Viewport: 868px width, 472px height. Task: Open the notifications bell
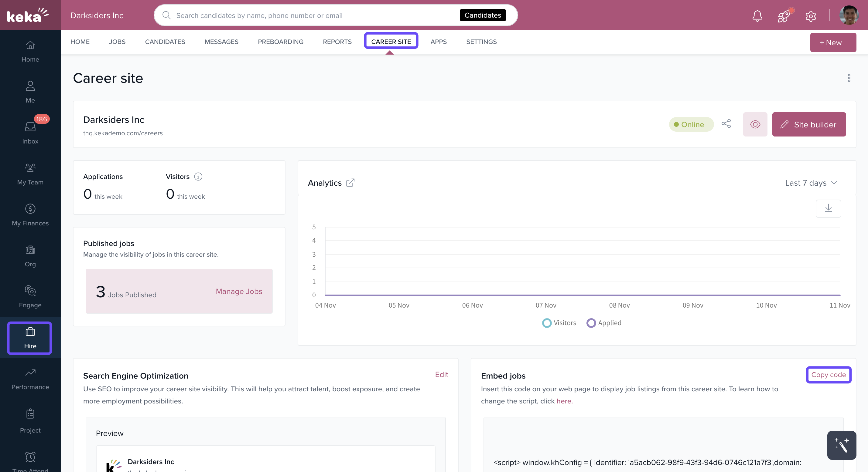click(757, 15)
